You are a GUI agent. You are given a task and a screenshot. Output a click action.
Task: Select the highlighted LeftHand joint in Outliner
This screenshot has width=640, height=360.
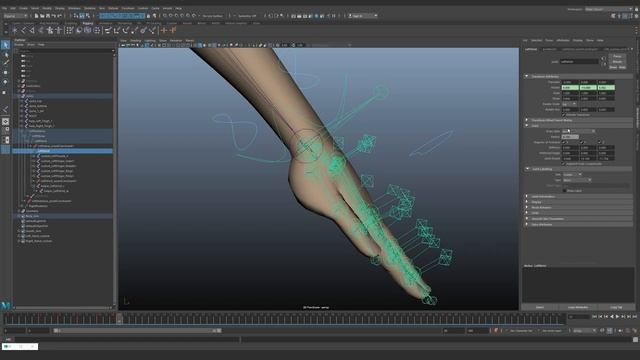(62, 151)
